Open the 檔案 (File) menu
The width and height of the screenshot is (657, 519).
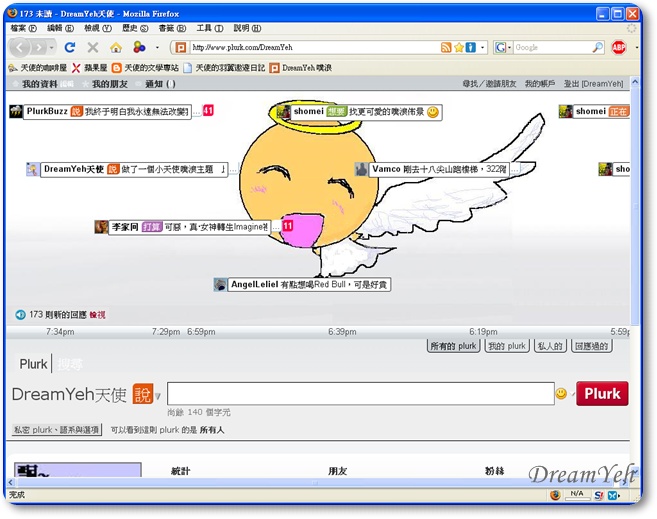tap(23, 28)
